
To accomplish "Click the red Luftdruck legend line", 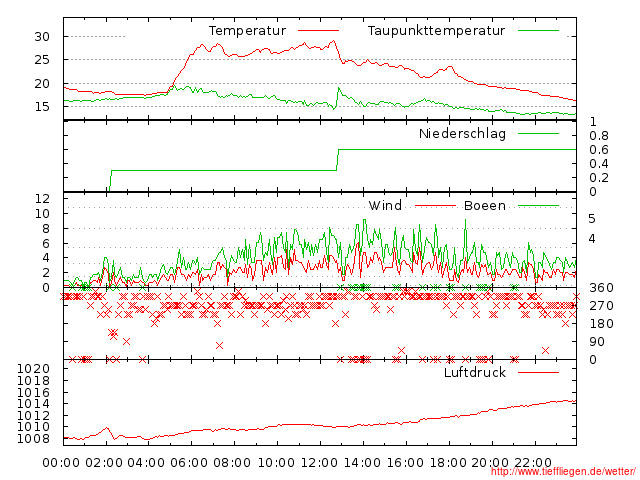I will pyautogui.click(x=538, y=372).
